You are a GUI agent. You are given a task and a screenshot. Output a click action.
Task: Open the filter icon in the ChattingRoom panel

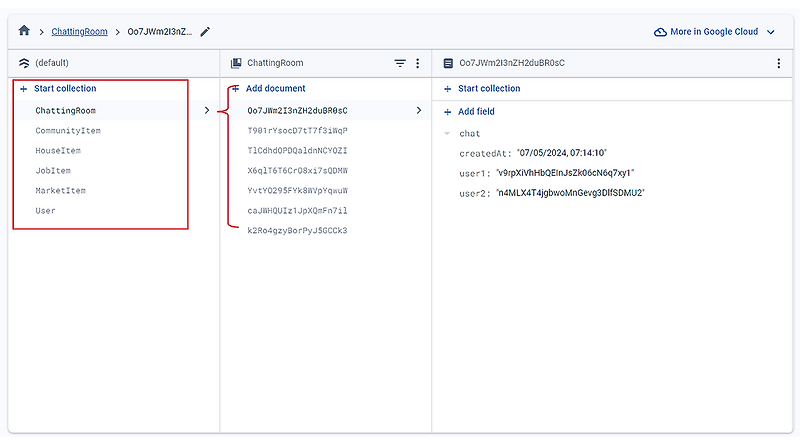[x=400, y=63]
